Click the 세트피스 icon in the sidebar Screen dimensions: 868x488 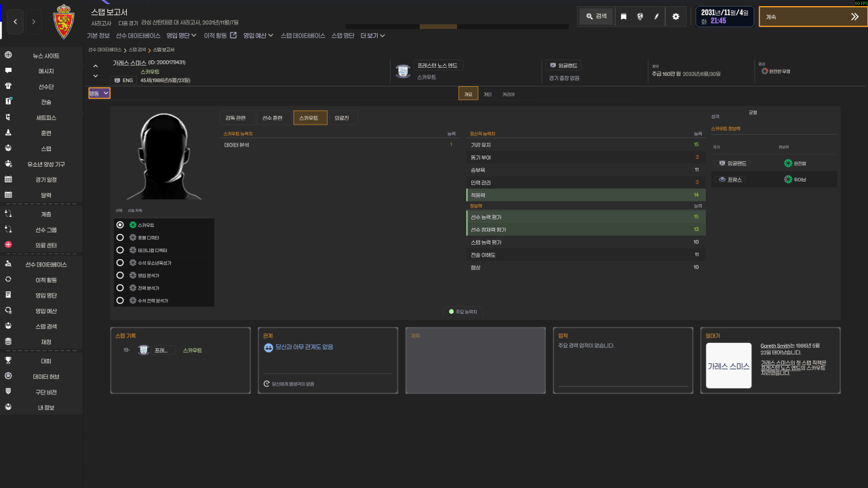[8, 117]
